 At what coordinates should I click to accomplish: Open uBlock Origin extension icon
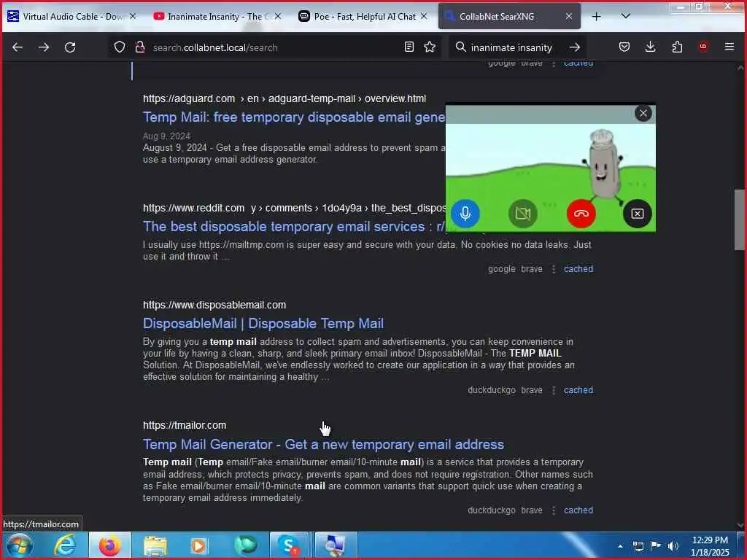point(703,47)
